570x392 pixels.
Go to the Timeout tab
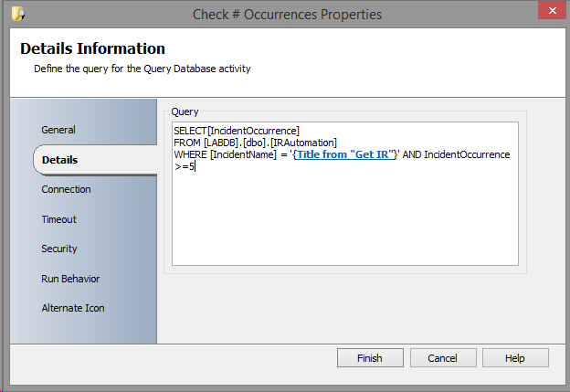[x=58, y=219]
